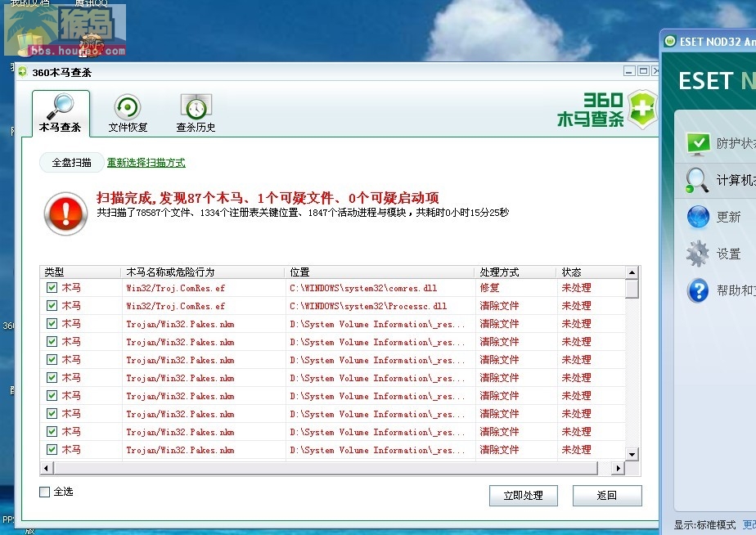Click 清除文件 in the Processc.dll row
This screenshot has width=756, height=535.
point(499,306)
